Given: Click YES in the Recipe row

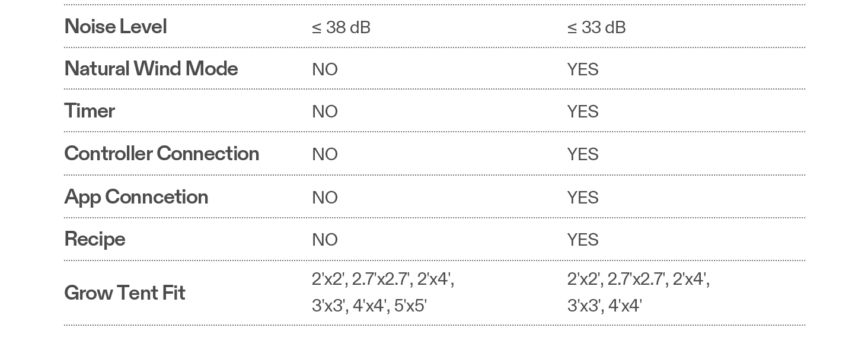Looking at the screenshot, I should click(x=583, y=240).
